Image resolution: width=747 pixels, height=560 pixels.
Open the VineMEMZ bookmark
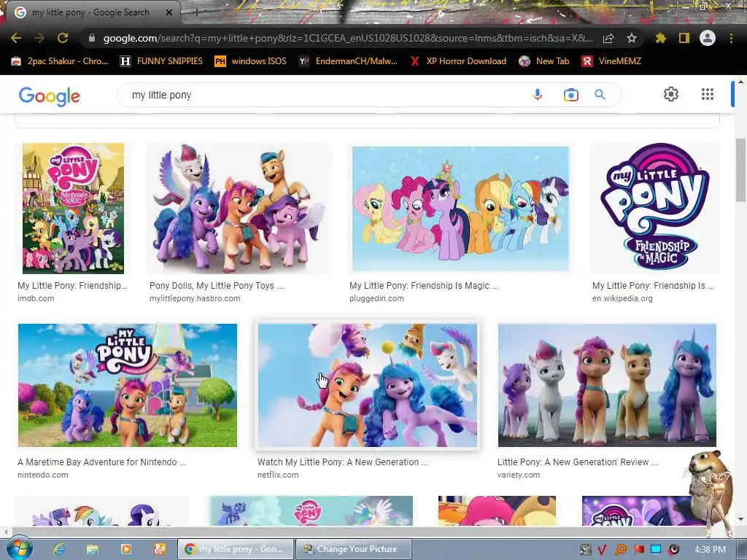tap(612, 61)
